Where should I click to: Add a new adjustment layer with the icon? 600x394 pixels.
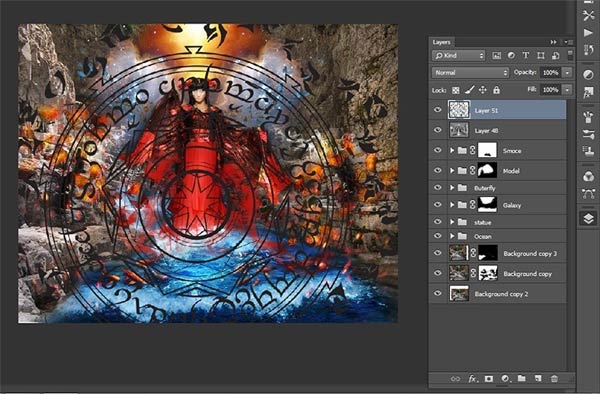pos(505,378)
